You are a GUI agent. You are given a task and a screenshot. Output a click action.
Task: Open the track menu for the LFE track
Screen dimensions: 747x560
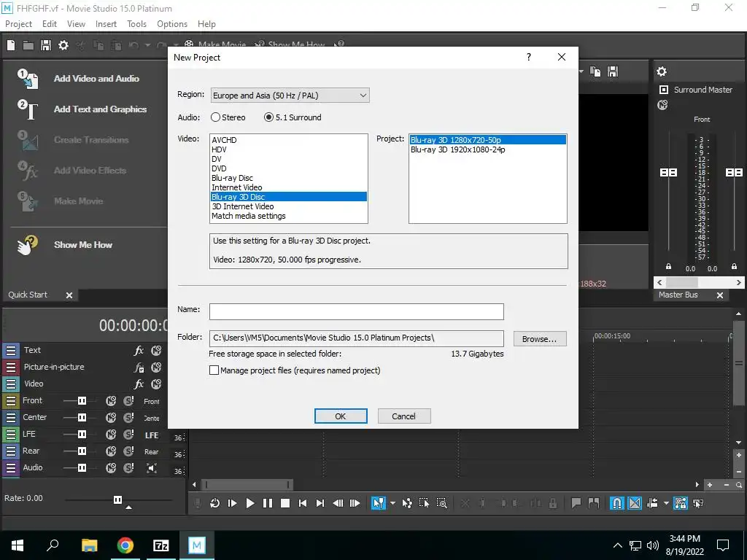[x=10, y=435]
